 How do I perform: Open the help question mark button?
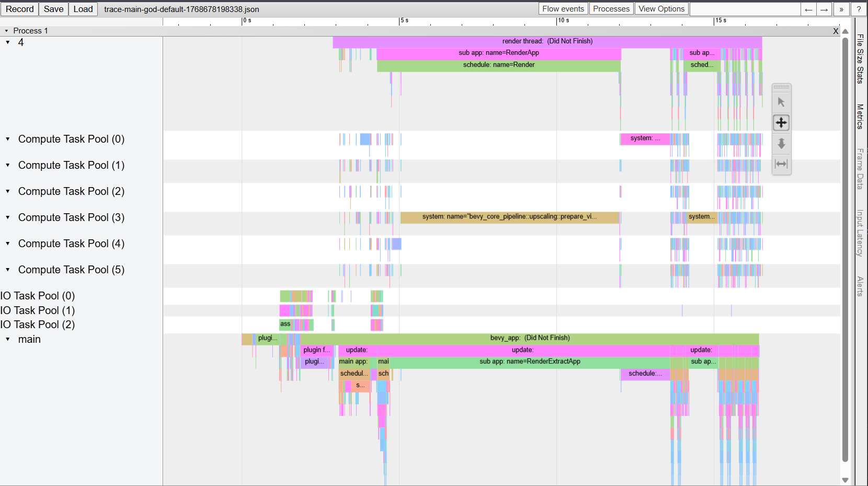[x=859, y=9]
